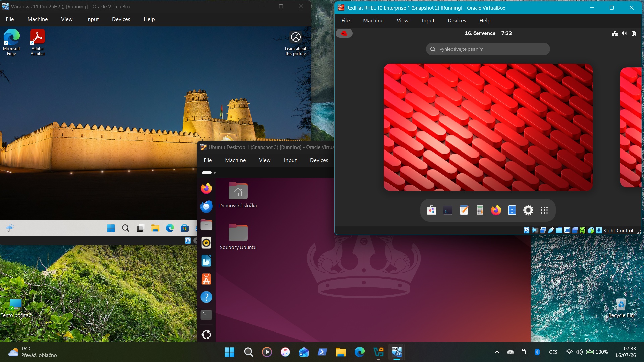
Task: Click 'Right Control' host key label
Action: click(x=618, y=231)
